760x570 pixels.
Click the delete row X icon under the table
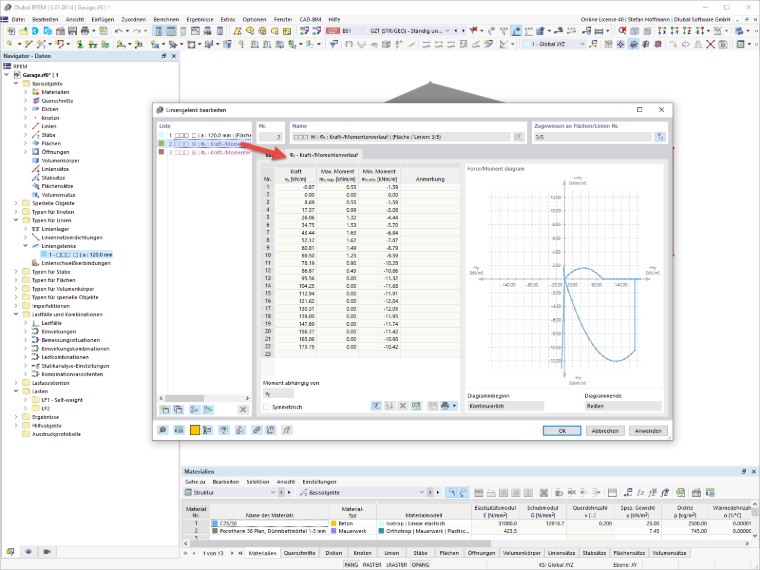point(402,406)
